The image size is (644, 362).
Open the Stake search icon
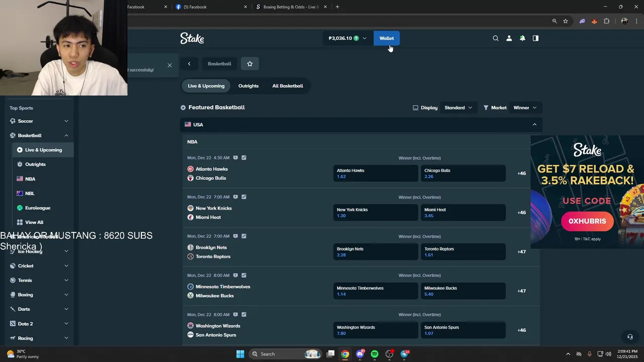coord(496,38)
